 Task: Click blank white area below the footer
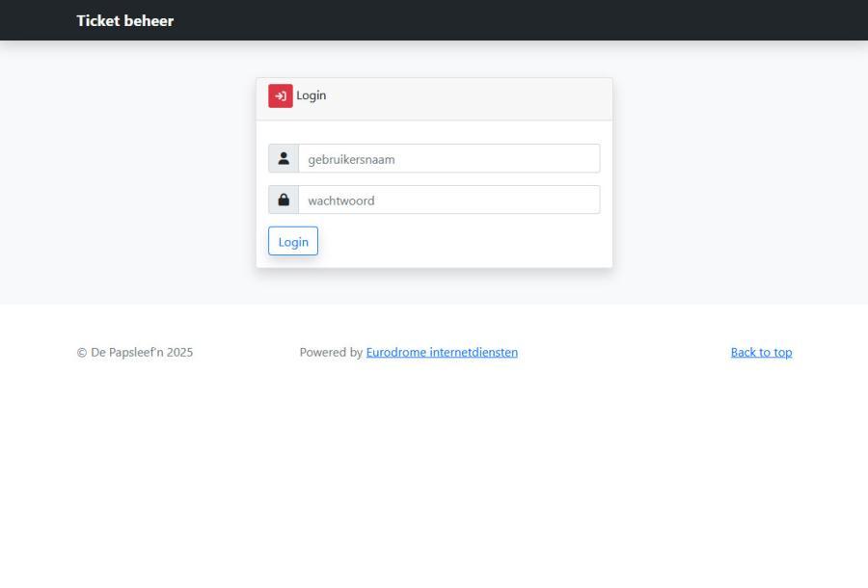(x=434, y=482)
